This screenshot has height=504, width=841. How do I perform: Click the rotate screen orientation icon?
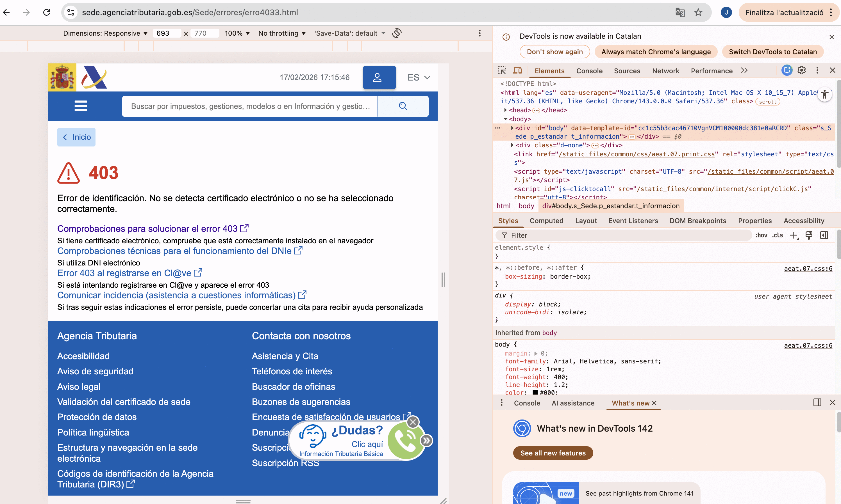(x=397, y=33)
